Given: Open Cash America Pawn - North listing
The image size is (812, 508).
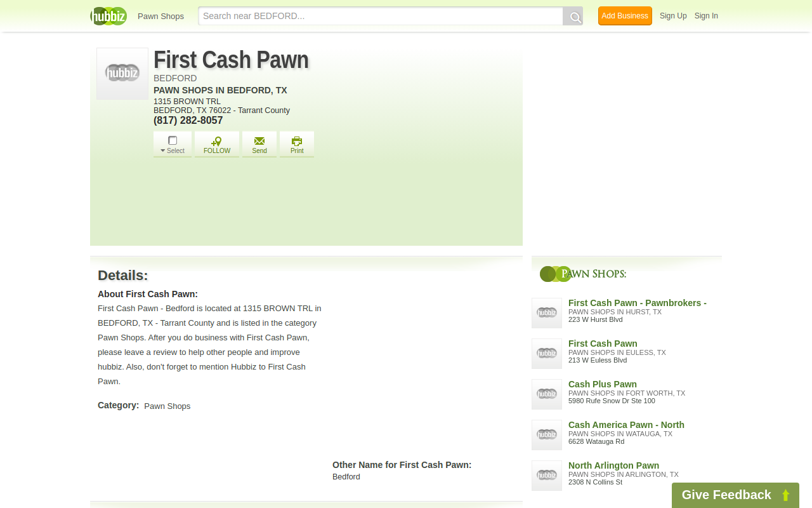Looking at the screenshot, I should pos(626,425).
